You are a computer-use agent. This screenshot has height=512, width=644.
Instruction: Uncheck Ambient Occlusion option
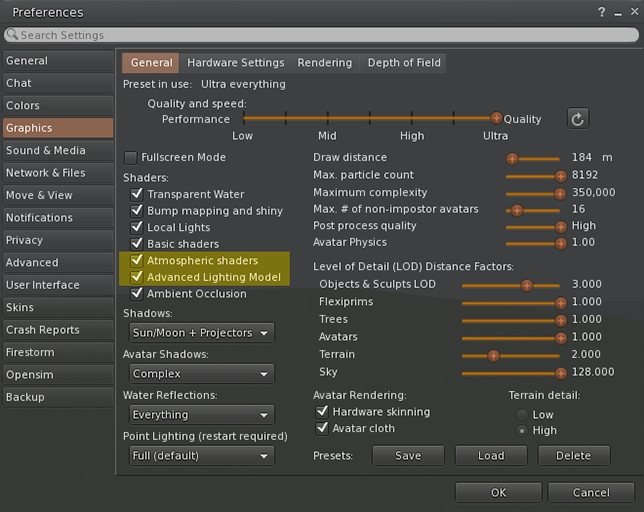point(137,294)
